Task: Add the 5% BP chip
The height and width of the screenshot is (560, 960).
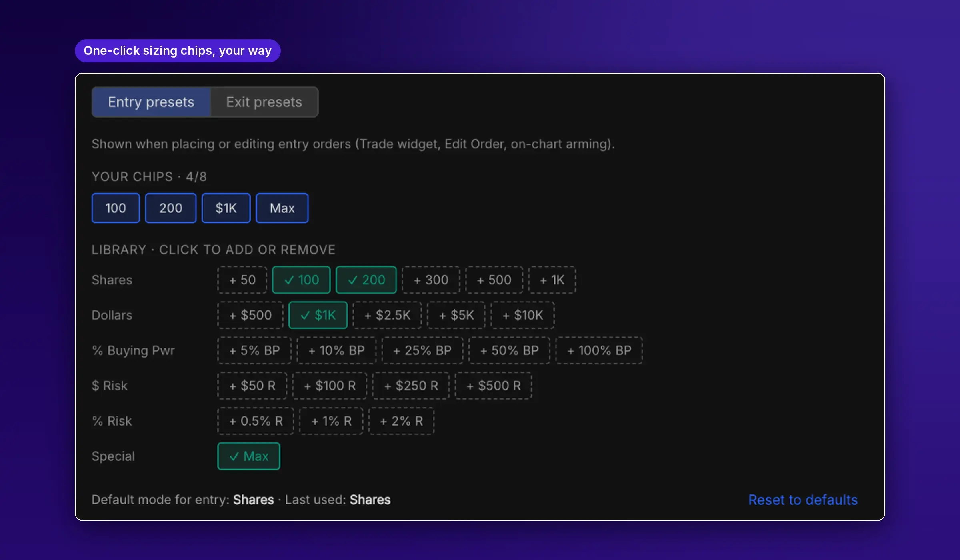Action: point(254,350)
